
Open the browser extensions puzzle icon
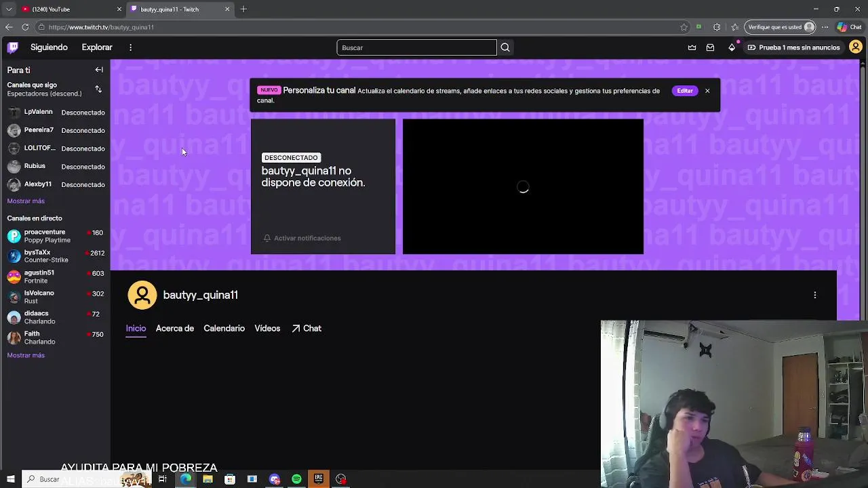pyautogui.click(x=717, y=27)
